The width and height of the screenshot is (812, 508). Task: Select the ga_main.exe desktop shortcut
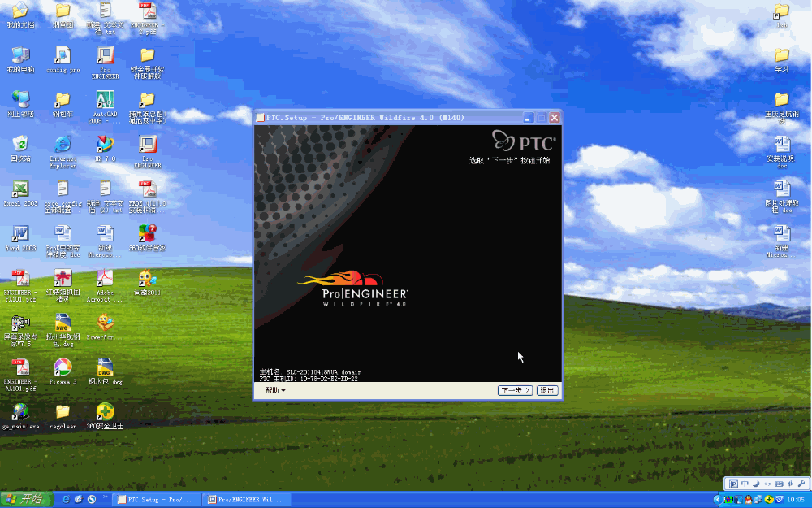21,417
